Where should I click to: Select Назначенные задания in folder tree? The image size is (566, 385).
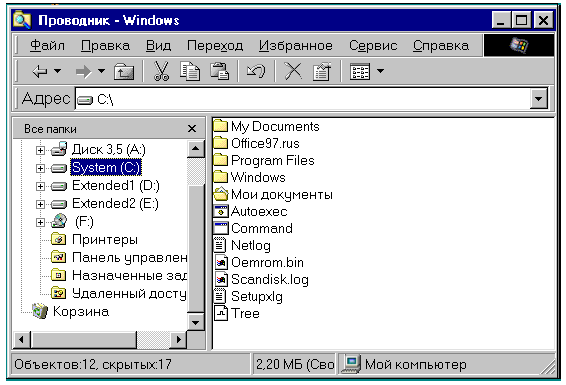[x=129, y=275]
